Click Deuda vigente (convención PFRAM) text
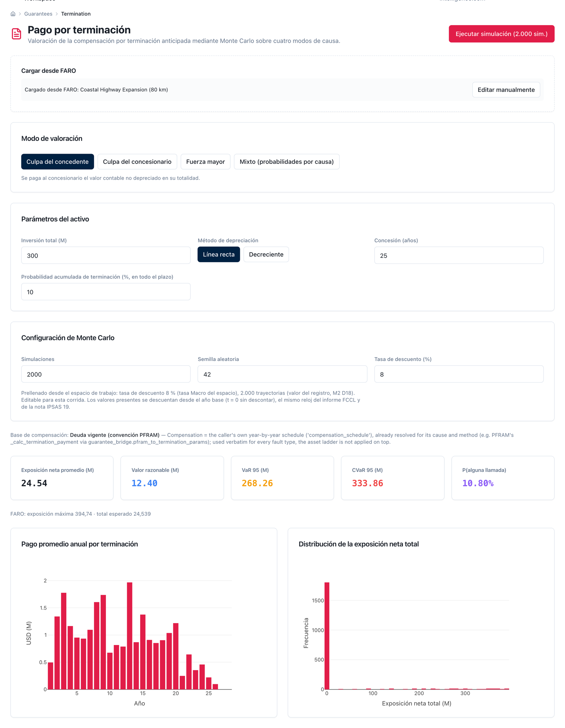The width and height of the screenshot is (565, 728). [115, 435]
